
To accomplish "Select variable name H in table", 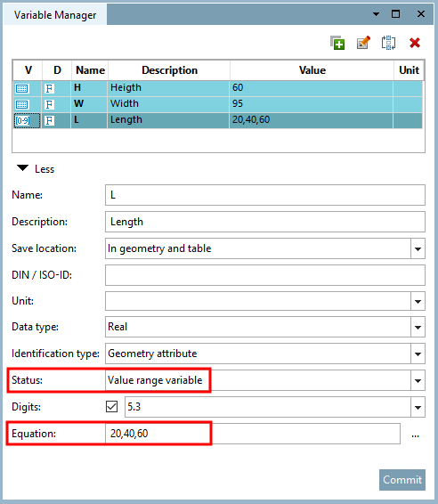I will [x=89, y=88].
